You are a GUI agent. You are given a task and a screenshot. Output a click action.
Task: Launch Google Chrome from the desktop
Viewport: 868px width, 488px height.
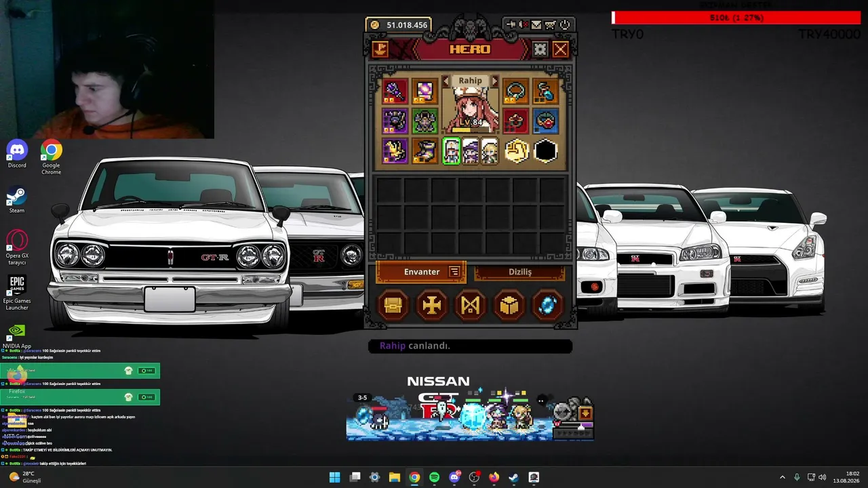coord(51,157)
